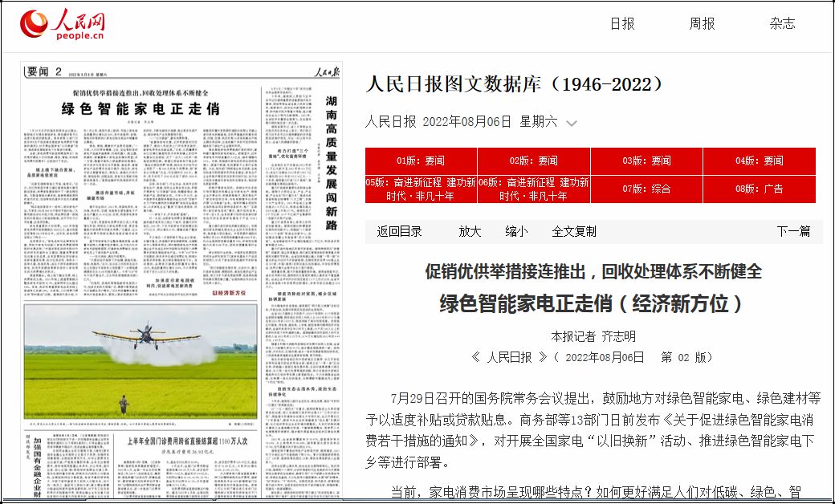Open 加强国有金融企业财 article in page image

37,467
